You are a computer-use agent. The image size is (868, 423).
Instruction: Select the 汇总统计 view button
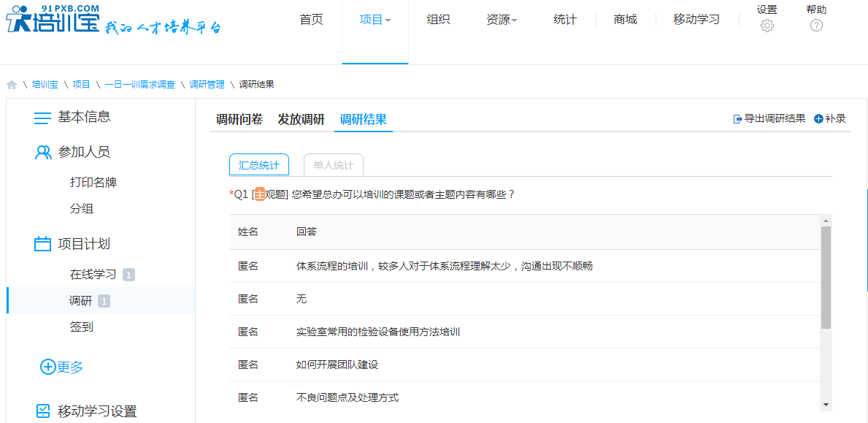pos(258,165)
